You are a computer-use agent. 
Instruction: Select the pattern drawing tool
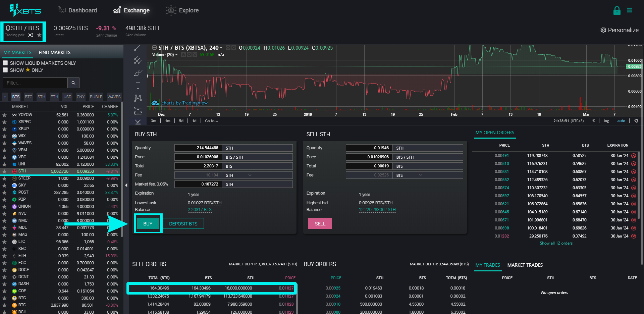[x=138, y=98]
